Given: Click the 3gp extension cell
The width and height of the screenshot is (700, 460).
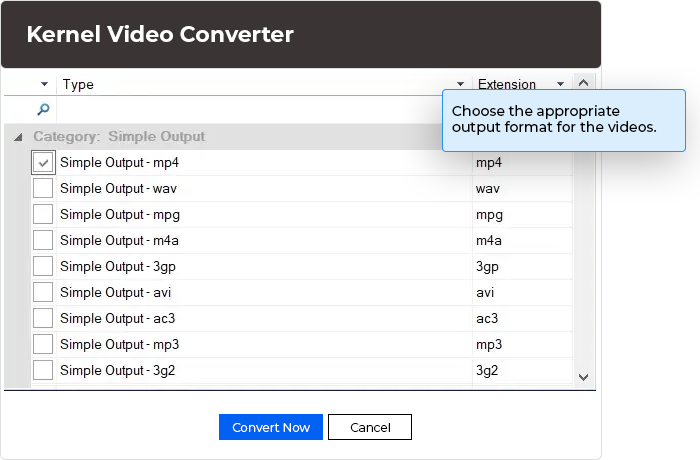Looking at the screenshot, I should point(522,266).
